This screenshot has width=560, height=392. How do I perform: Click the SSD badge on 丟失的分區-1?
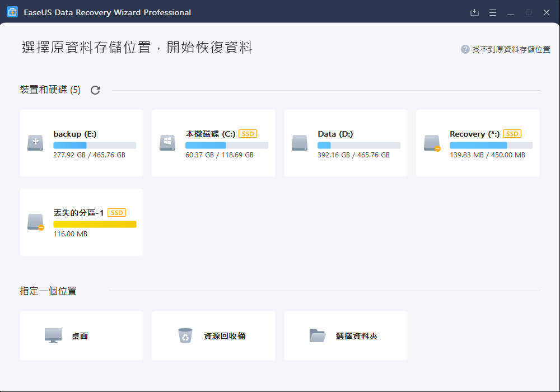(117, 213)
